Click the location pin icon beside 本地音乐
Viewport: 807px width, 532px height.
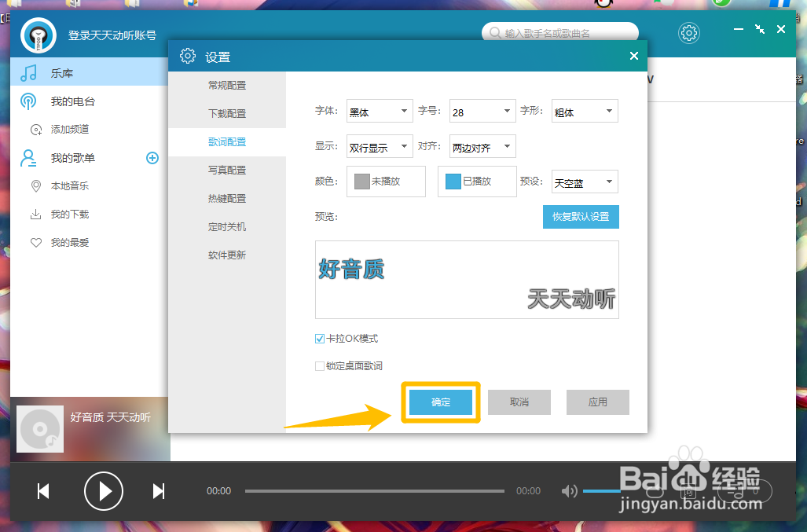click(x=36, y=185)
